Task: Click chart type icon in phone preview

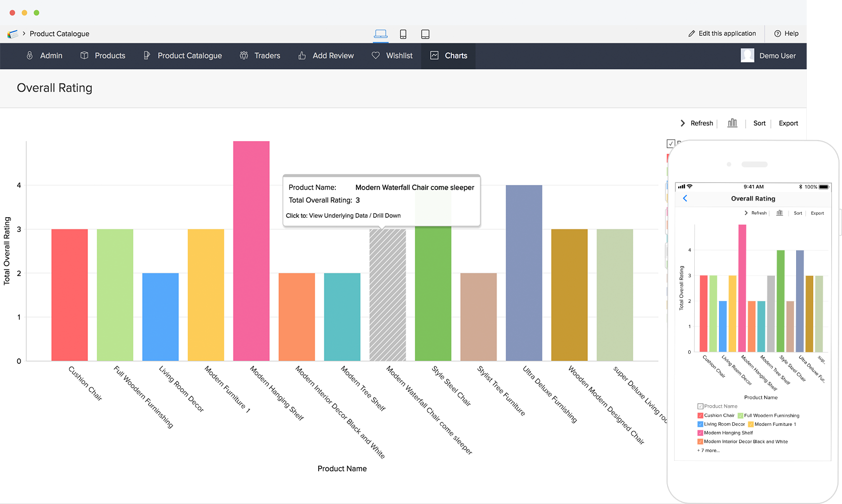Action: coord(779,213)
